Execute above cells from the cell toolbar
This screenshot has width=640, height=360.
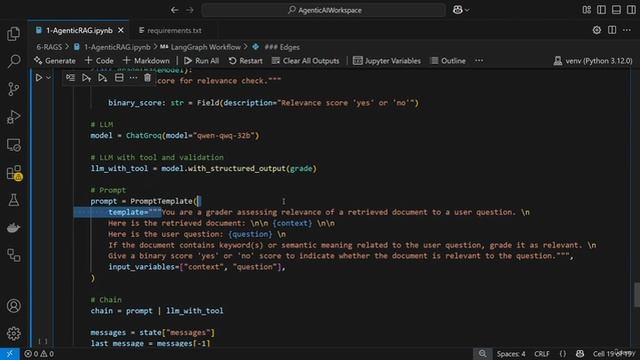click(x=86, y=78)
